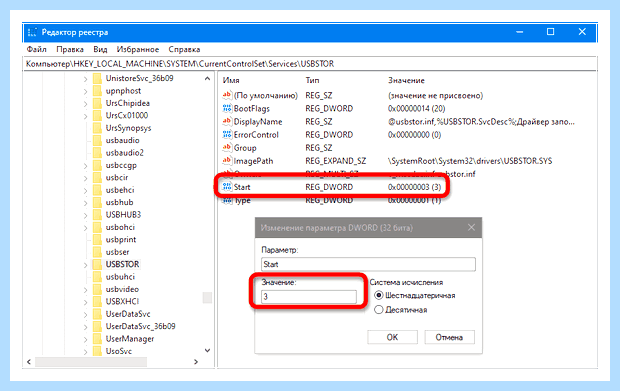Click the USBXHCI folder icon
620x391 pixels.
click(x=97, y=301)
